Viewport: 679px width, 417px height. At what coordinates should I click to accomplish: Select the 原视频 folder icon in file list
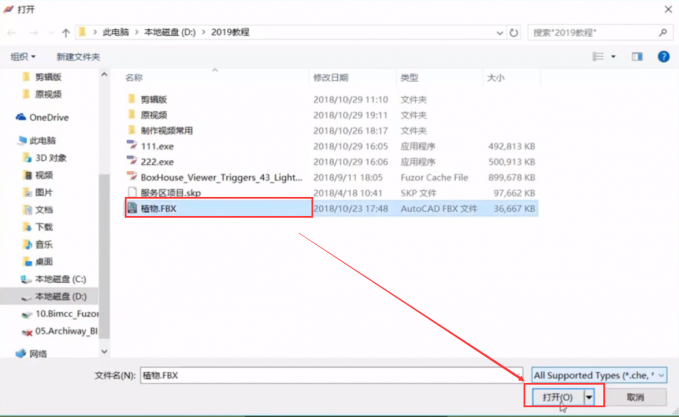point(132,115)
